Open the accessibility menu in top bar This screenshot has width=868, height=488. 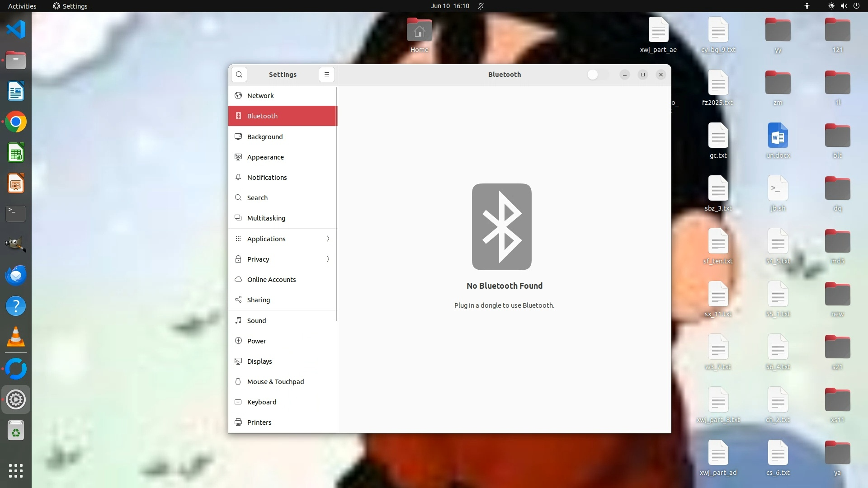(x=807, y=6)
